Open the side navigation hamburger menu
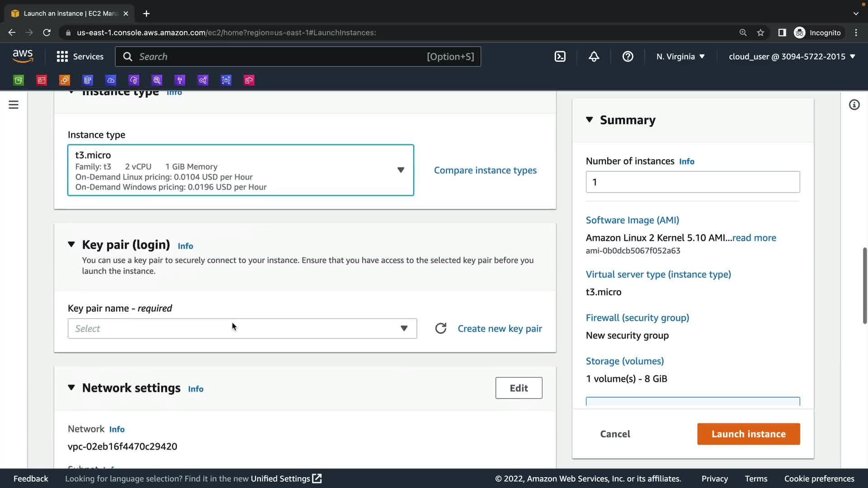This screenshot has width=868, height=488. tap(14, 105)
